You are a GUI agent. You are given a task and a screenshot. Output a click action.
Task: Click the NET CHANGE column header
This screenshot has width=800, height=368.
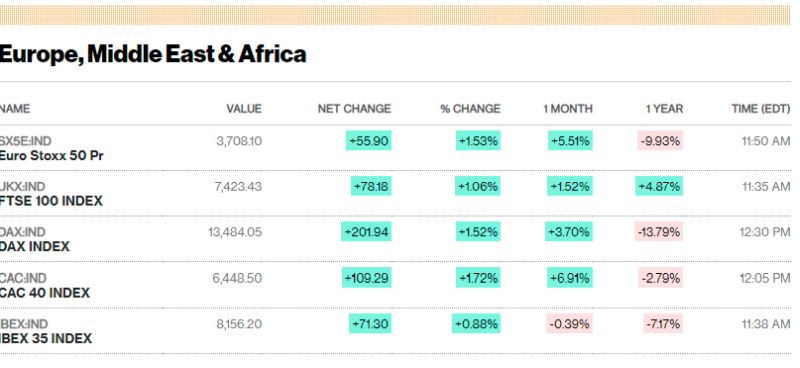354,109
